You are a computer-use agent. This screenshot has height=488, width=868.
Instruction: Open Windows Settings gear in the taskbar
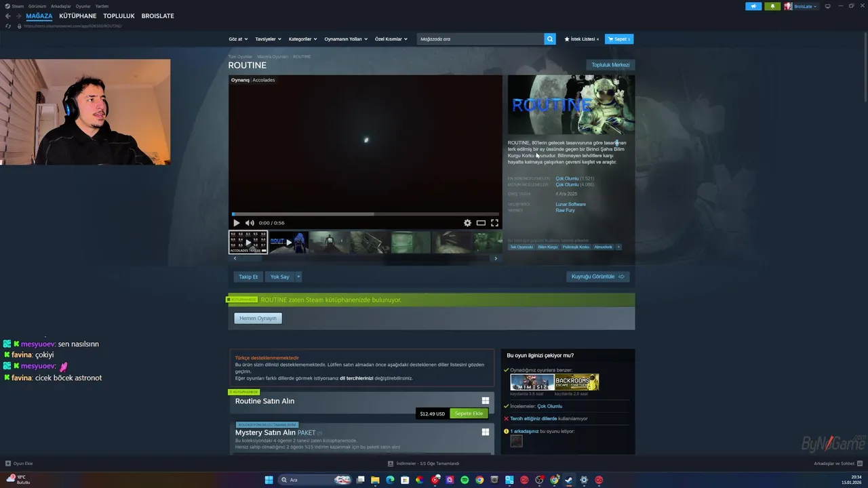pyautogui.click(x=584, y=480)
